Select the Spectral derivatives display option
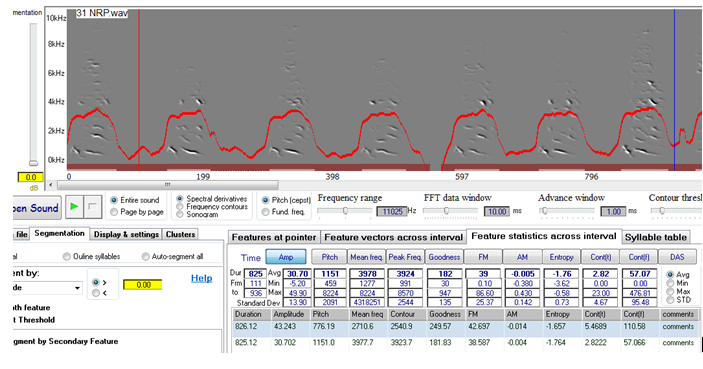This screenshot has width=703, height=369. tap(180, 199)
